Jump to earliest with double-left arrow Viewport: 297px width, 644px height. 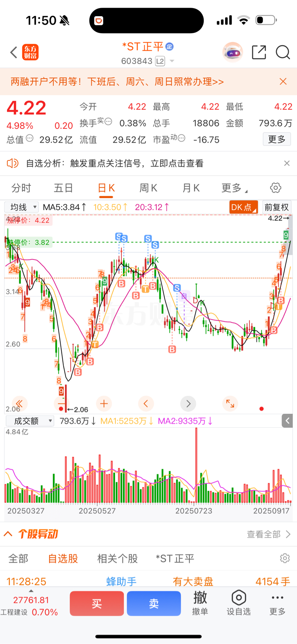[19, 404]
